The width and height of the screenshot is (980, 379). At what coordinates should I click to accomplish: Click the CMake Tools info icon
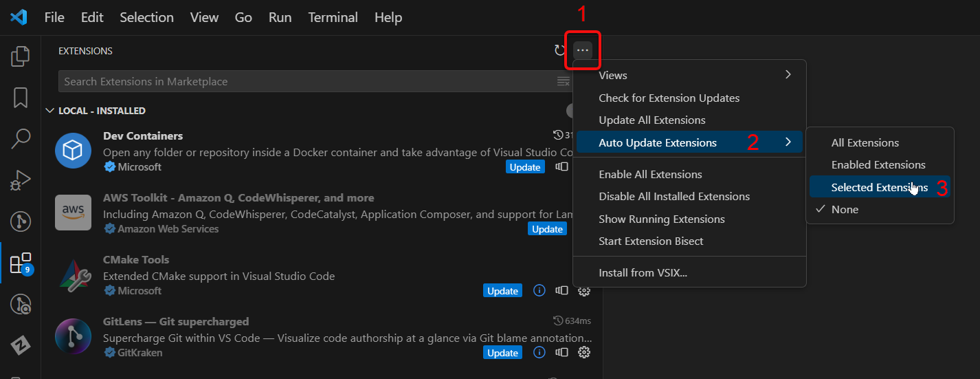point(539,291)
